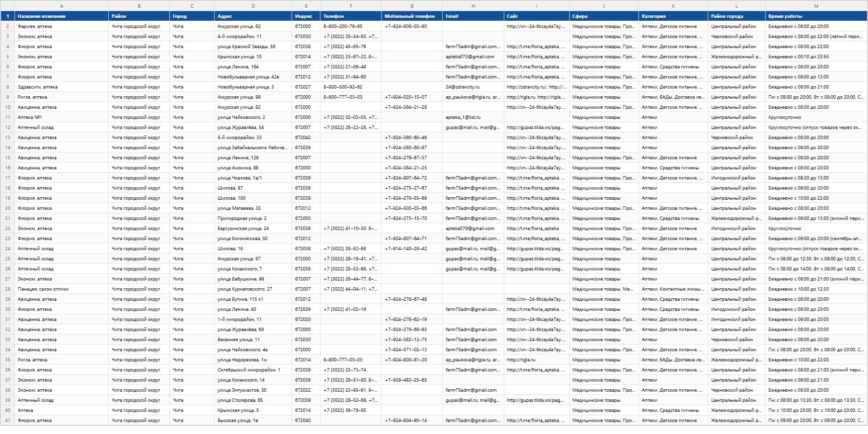The height and width of the screenshot is (434, 868).
Task: Select the email cell 'apteka_1@list.ru'
Action: [473, 117]
